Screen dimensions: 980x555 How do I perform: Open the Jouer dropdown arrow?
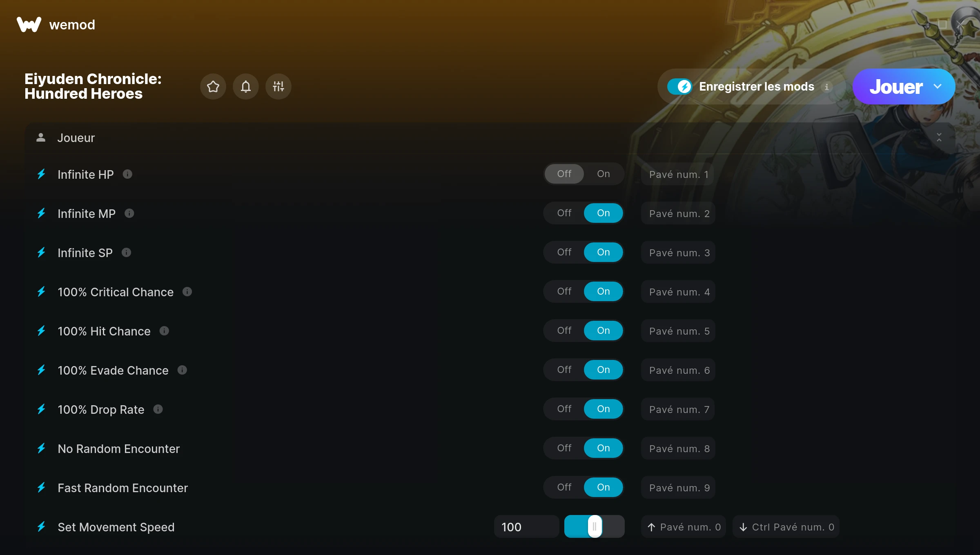pyautogui.click(x=938, y=87)
